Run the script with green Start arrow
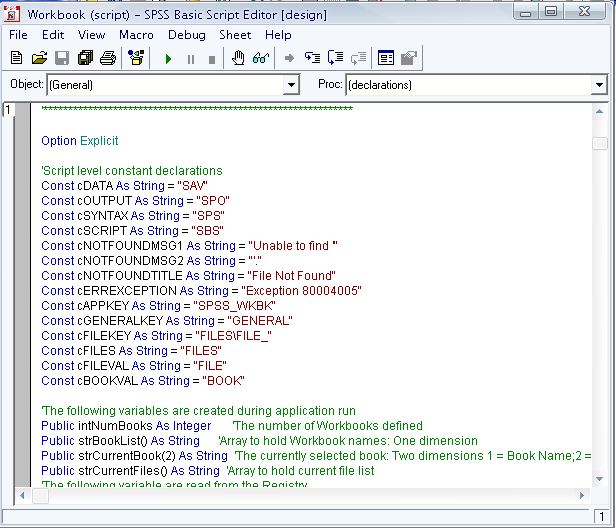The image size is (616, 528). (169, 59)
